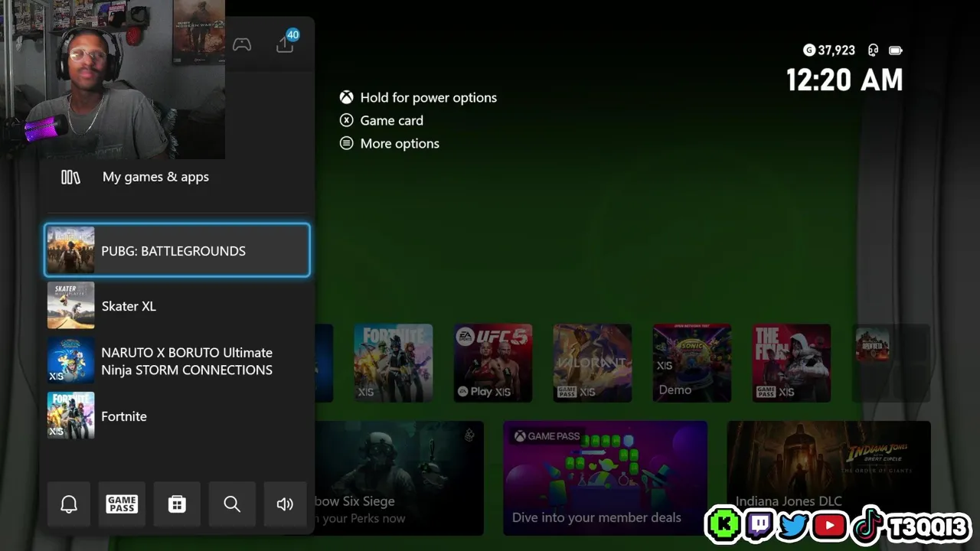Click the Naruto game cover thumbnail
The image size is (980, 551).
point(70,360)
